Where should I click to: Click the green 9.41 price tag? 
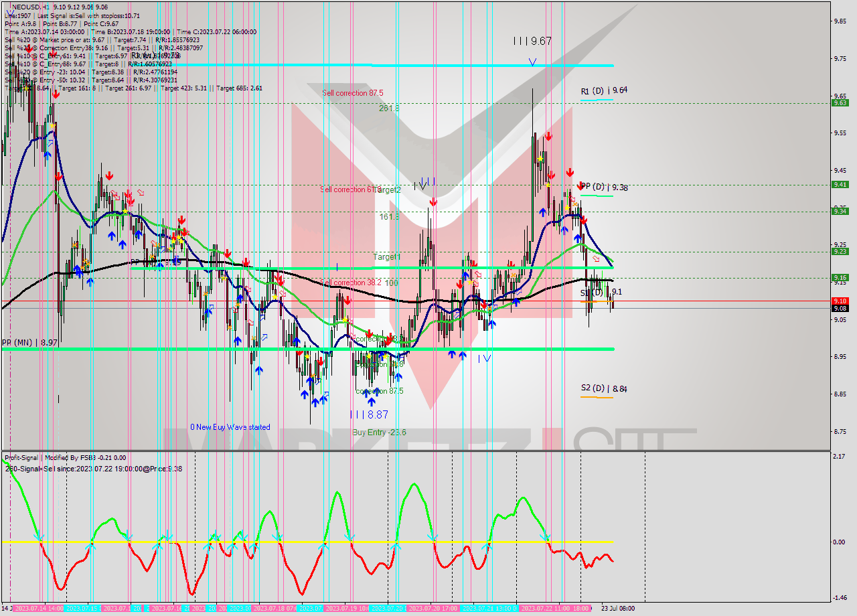tap(840, 184)
